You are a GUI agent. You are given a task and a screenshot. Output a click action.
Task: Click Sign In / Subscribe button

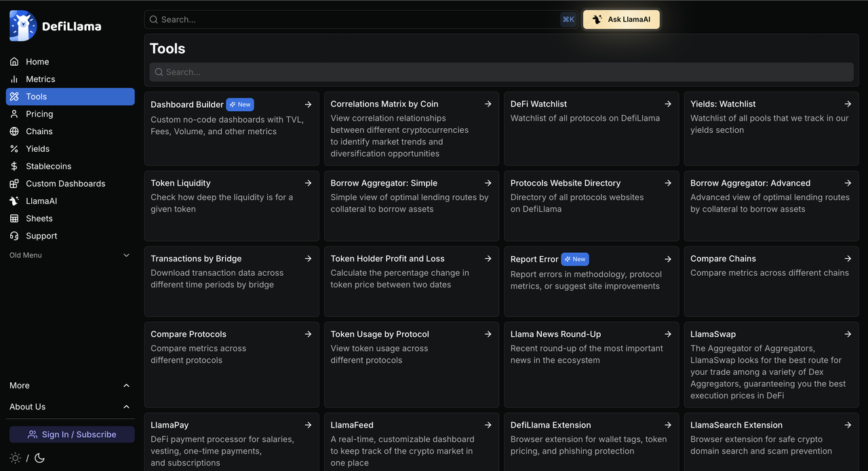click(x=72, y=434)
